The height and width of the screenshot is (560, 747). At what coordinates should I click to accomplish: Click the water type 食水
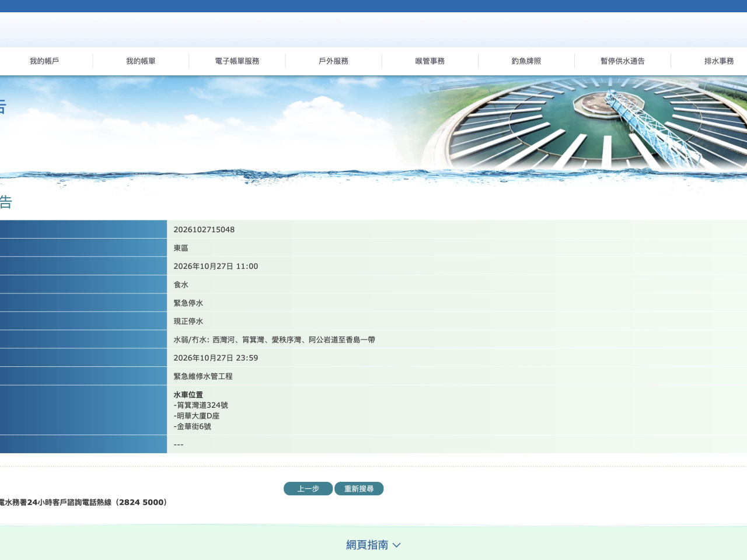click(x=181, y=285)
